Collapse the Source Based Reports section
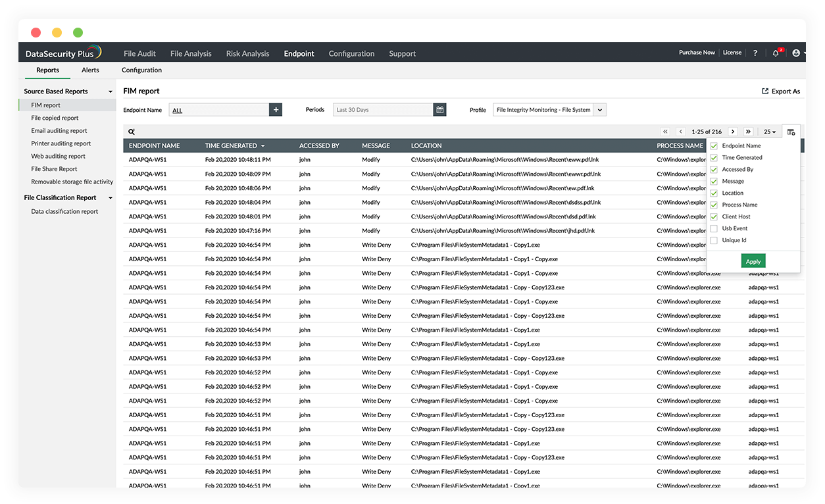Screen dimensions: 825x504 pyautogui.click(x=111, y=91)
